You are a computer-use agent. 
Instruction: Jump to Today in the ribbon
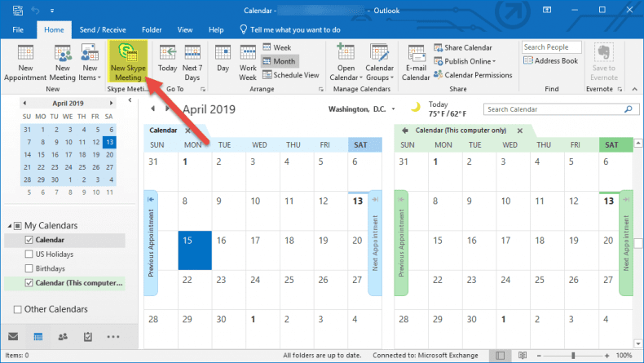point(167,61)
